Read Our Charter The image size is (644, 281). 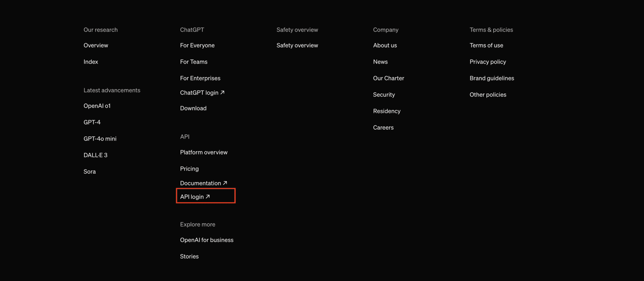[388, 78]
